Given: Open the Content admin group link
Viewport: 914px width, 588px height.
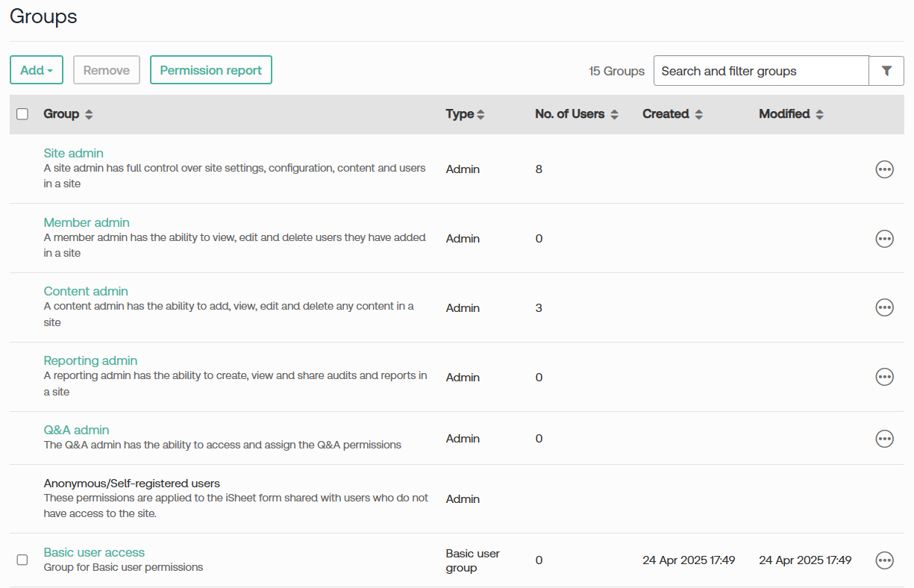Looking at the screenshot, I should point(86,291).
